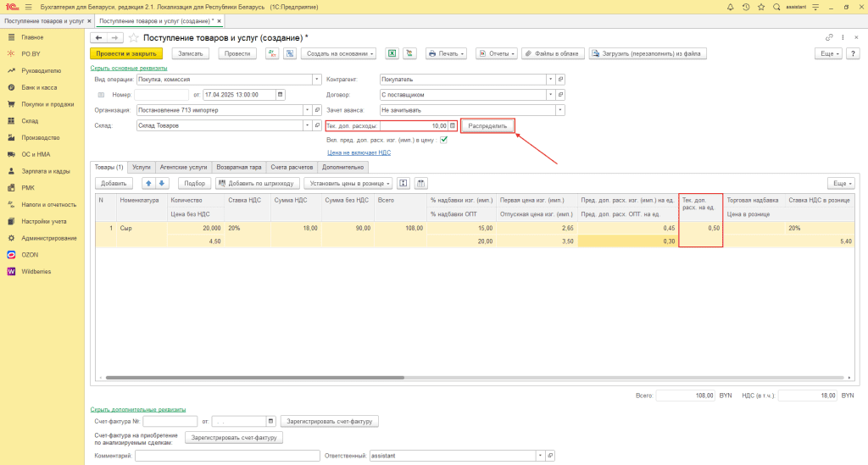Open Печать dropdown menu
The height and width of the screenshot is (465, 868).
click(x=446, y=53)
